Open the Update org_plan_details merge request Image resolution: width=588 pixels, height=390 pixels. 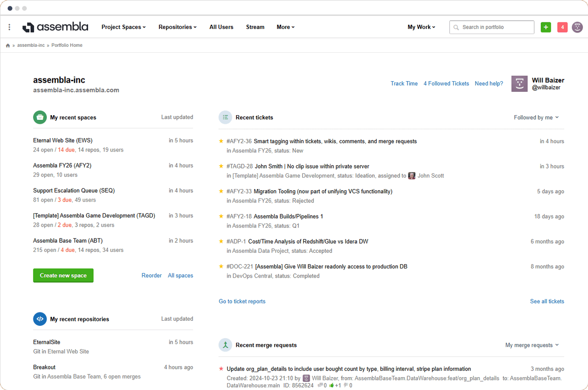coord(349,369)
